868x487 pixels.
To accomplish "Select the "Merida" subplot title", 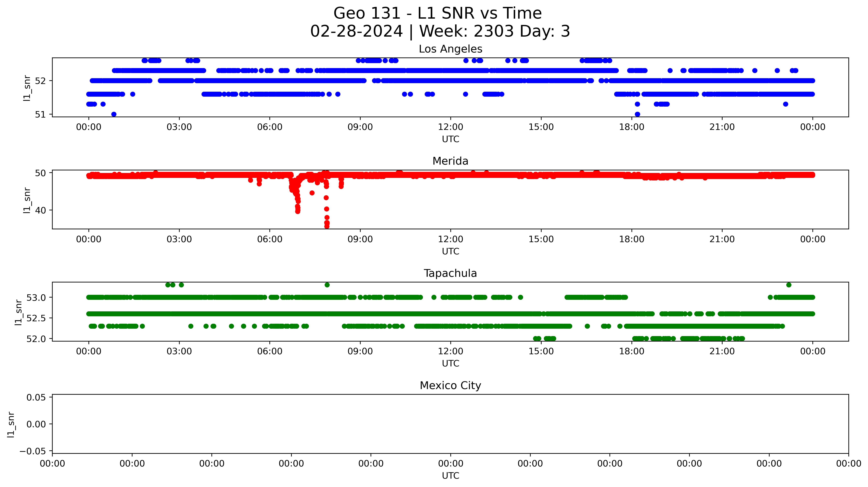I will 451,161.
